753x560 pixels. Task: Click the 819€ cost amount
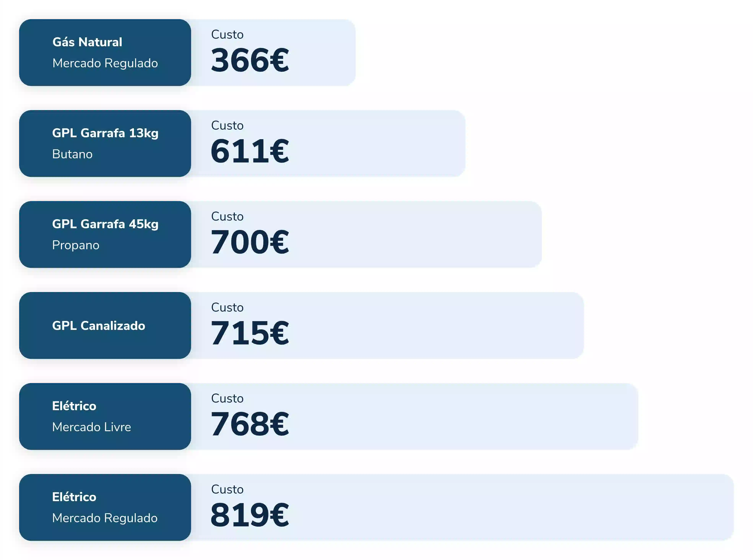tap(250, 515)
